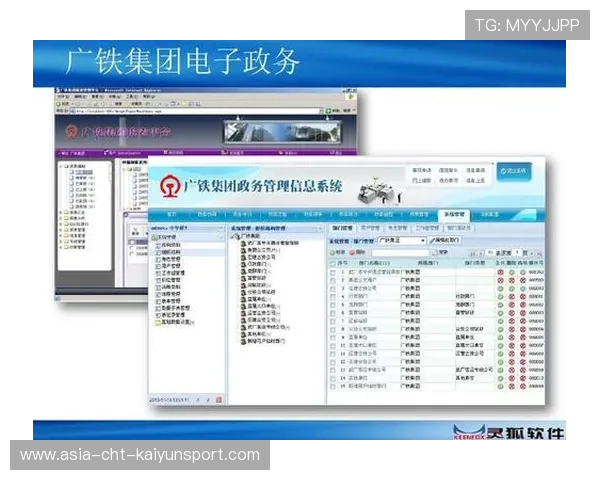Switch to the 工作组管理 sub-tab
Screen dimensions: 600x480
[427, 228]
